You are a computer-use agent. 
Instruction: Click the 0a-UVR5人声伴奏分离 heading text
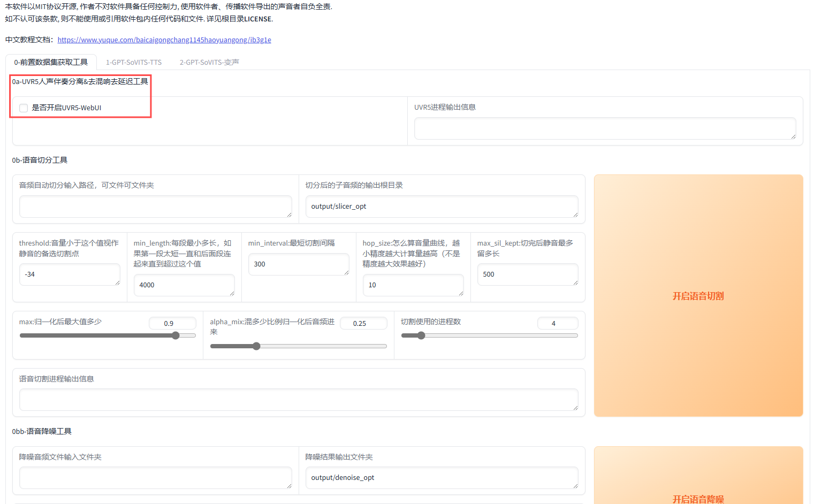[80, 82]
